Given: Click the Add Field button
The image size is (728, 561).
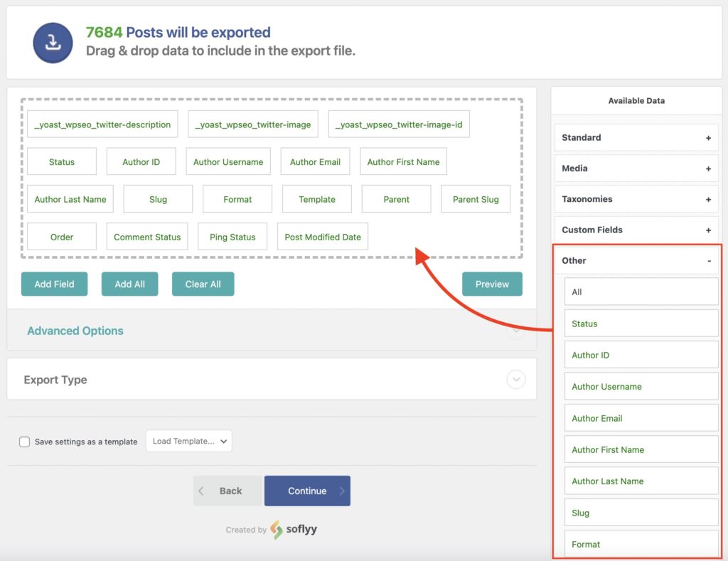Looking at the screenshot, I should coord(54,284).
